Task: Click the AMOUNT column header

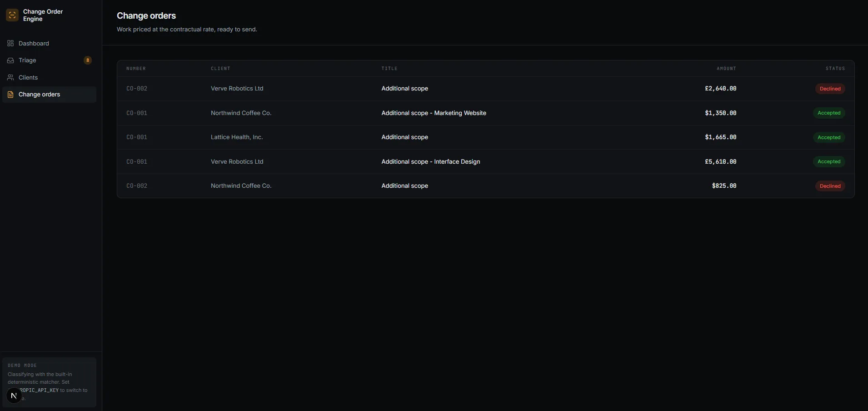Action: [726, 69]
